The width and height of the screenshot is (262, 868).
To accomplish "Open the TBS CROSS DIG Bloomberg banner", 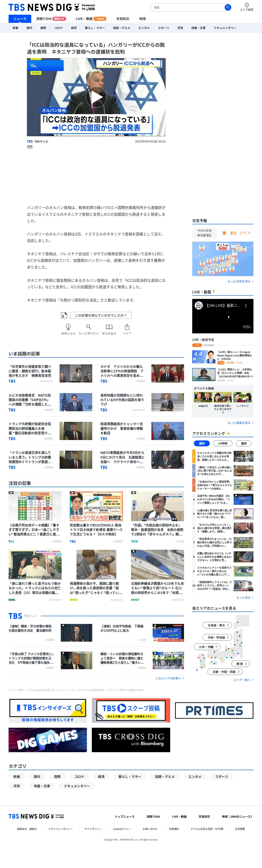I will tap(131, 740).
